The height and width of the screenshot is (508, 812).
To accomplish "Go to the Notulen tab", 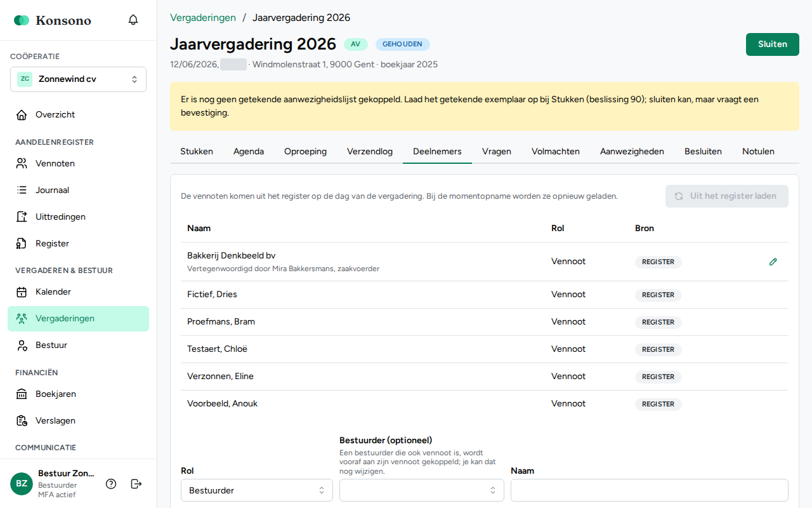I will (x=758, y=152).
